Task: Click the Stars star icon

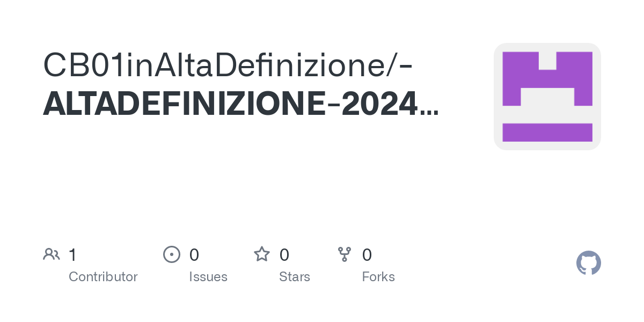Action: (x=262, y=254)
